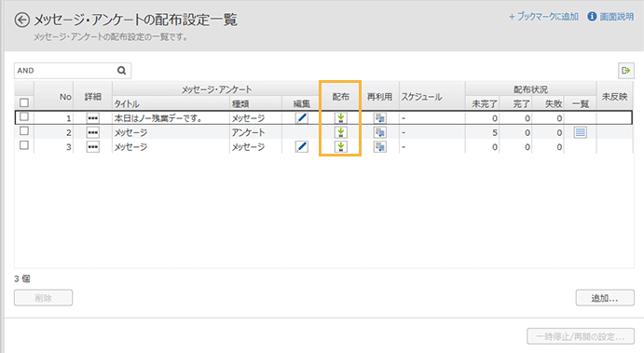
Task: Click the 失敗 column header
Action: [548, 103]
